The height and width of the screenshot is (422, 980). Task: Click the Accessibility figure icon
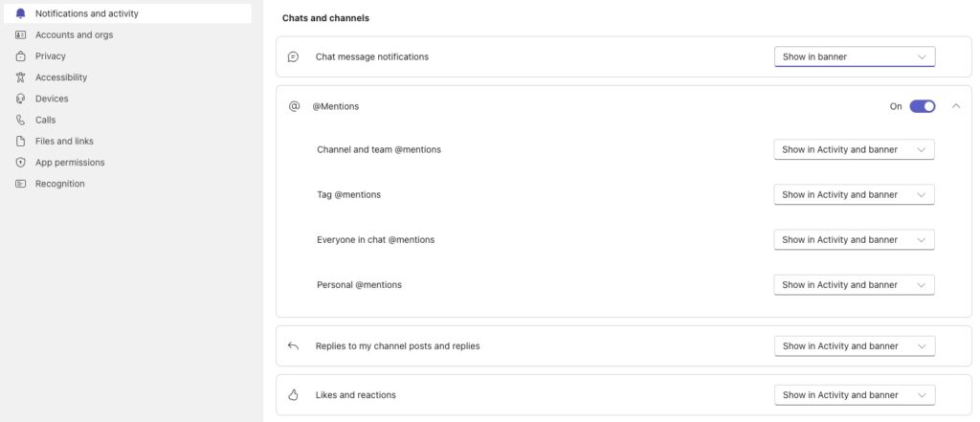coord(20,78)
